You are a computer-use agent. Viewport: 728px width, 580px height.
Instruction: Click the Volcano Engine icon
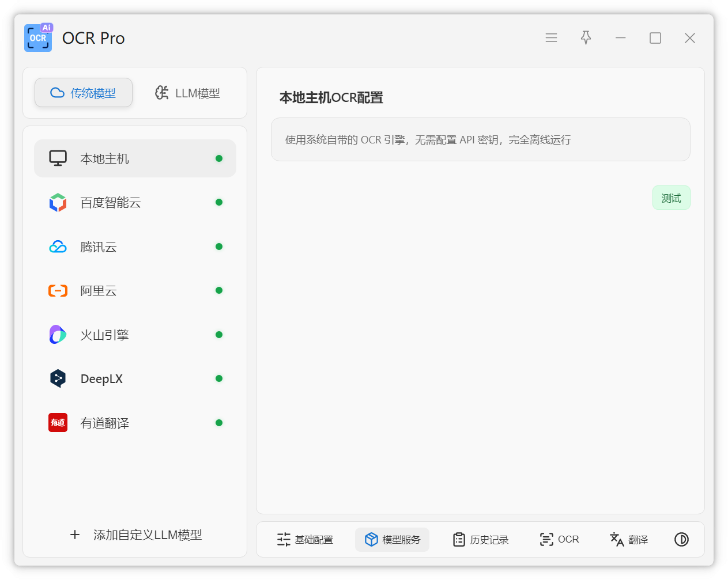pos(58,335)
